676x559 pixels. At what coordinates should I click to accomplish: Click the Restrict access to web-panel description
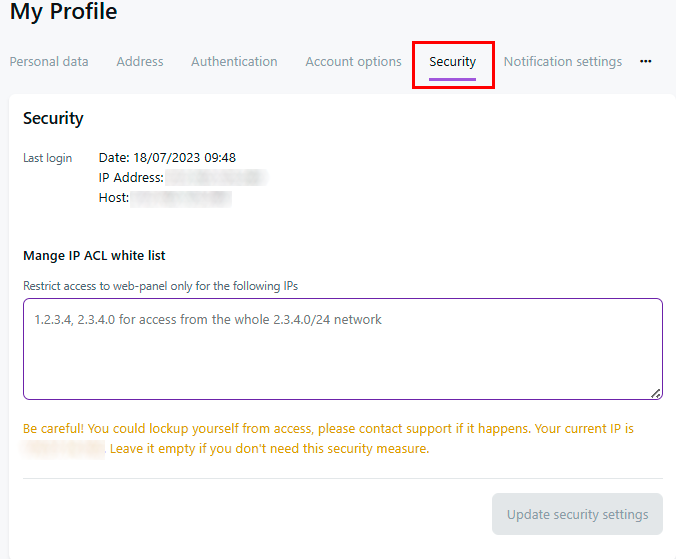160,286
